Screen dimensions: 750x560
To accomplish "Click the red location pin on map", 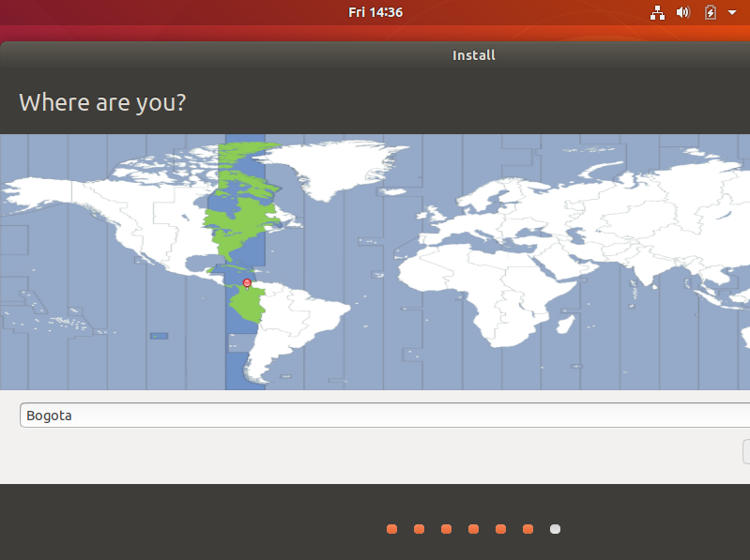I will (x=247, y=282).
